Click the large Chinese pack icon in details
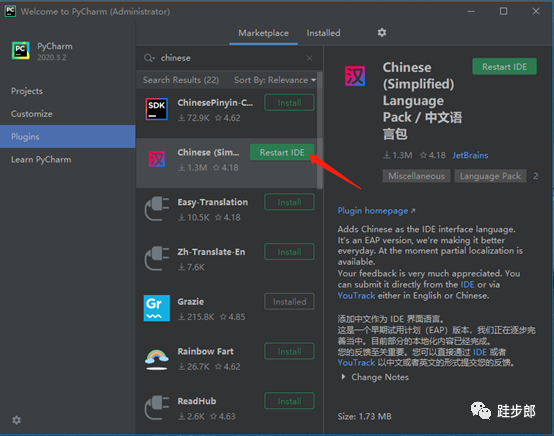This screenshot has width=554, height=436. tap(355, 76)
